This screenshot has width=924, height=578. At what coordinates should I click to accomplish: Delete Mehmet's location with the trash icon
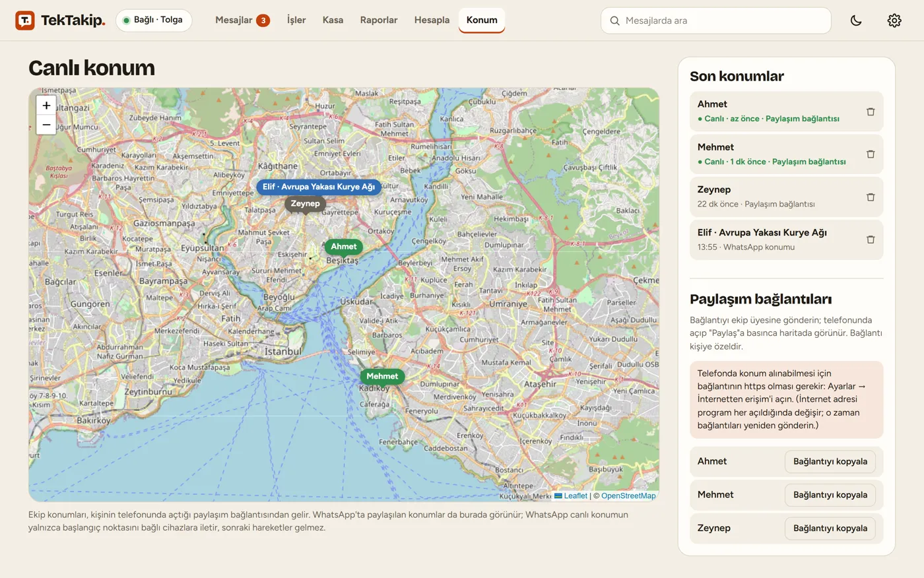pyautogui.click(x=871, y=154)
